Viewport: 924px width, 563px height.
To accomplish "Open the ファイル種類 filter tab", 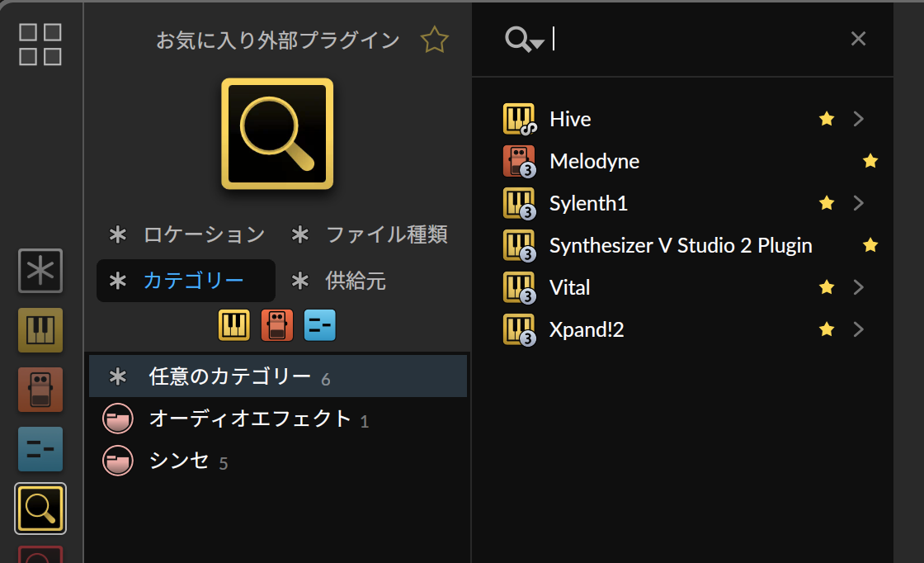I will pyautogui.click(x=370, y=234).
